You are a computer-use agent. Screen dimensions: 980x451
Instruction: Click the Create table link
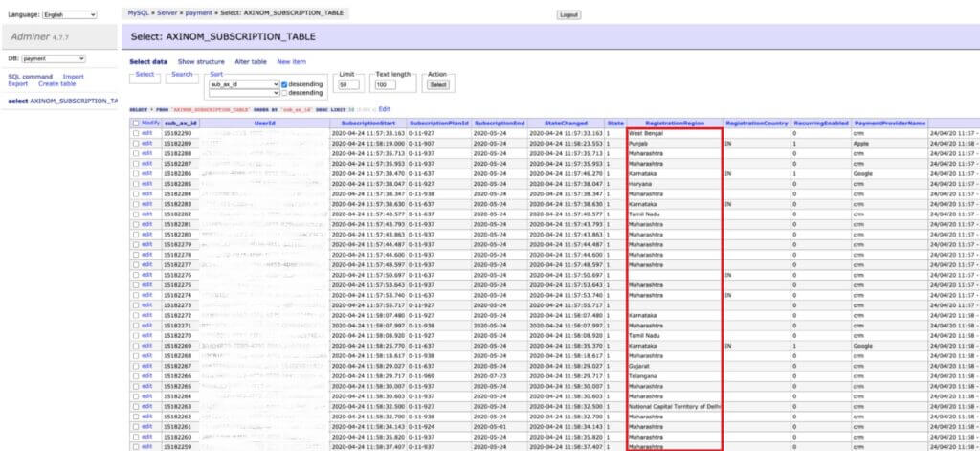tap(56, 84)
